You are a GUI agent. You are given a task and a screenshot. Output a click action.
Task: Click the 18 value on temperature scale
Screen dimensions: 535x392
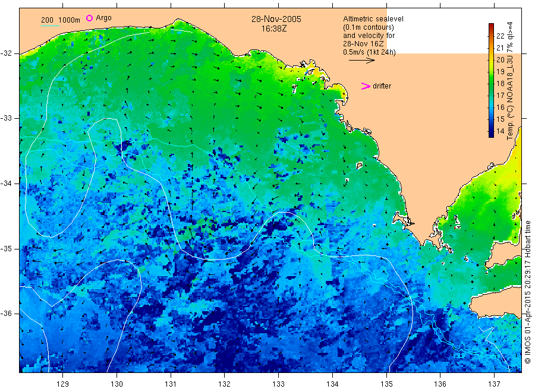[x=500, y=83]
